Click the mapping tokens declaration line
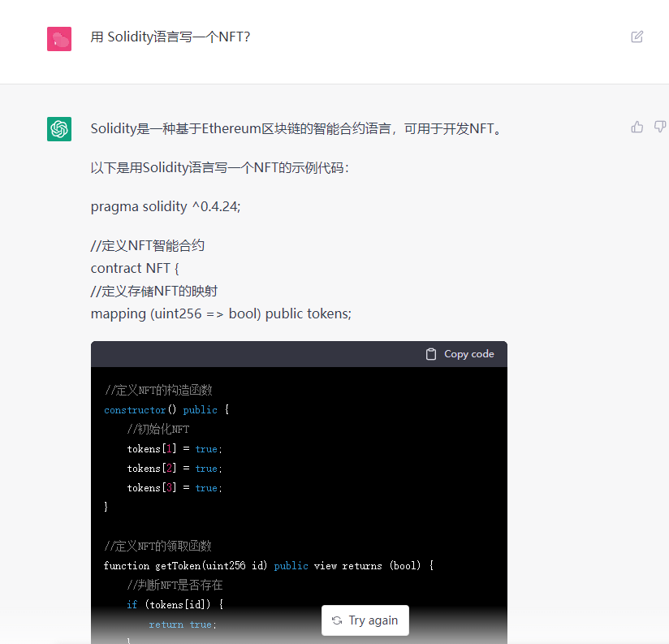Image resolution: width=669 pixels, height=644 pixels. 221,313
